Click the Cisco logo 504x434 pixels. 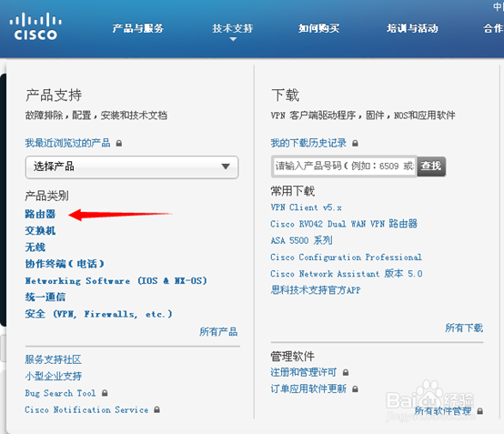tap(35, 26)
